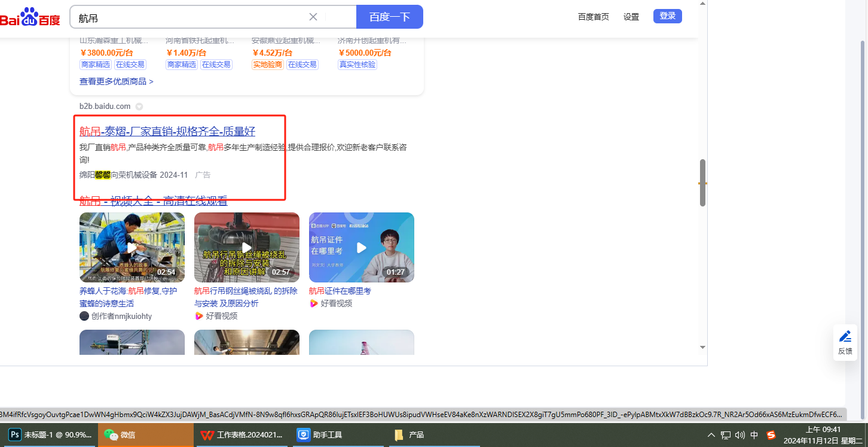Open WPS 工作表格 from the taskbar
Screen dimensions: 868x447
(242, 435)
